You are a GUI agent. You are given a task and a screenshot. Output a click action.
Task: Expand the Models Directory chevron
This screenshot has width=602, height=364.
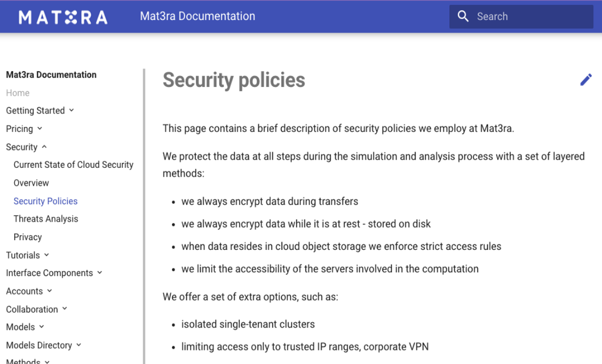[x=79, y=345]
